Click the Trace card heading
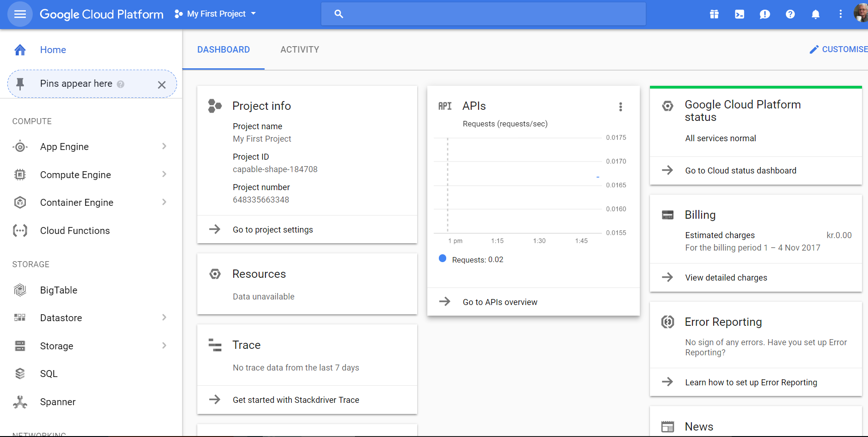Screen dimensions: 868x437 tap(247, 345)
